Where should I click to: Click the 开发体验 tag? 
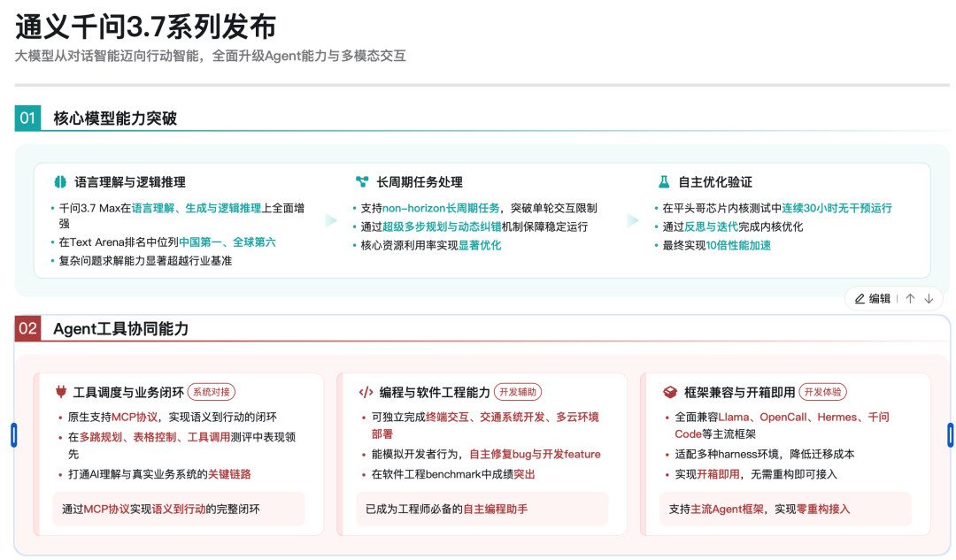click(822, 392)
